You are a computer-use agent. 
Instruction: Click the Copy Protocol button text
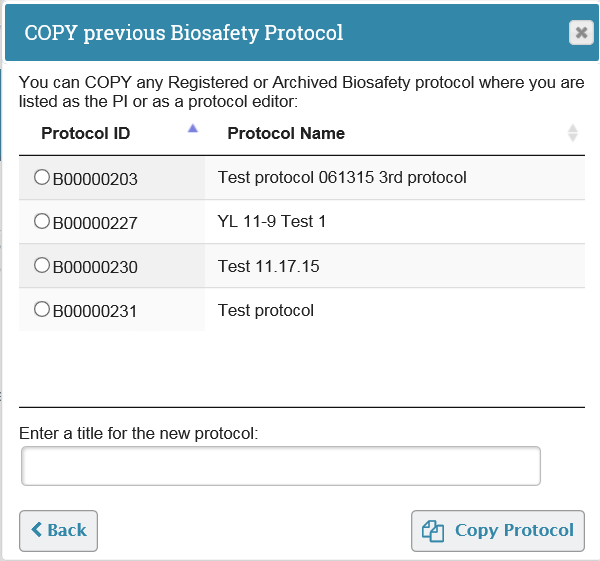pyautogui.click(x=514, y=530)
